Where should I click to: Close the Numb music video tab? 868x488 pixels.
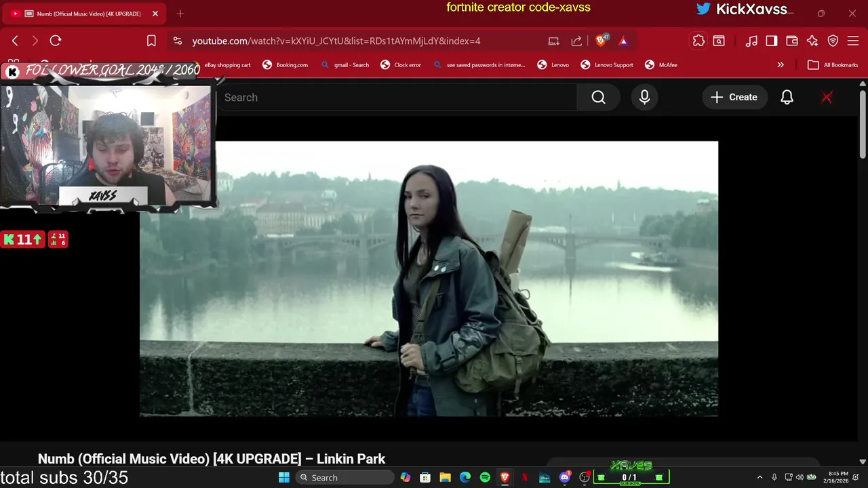(155, 14)
